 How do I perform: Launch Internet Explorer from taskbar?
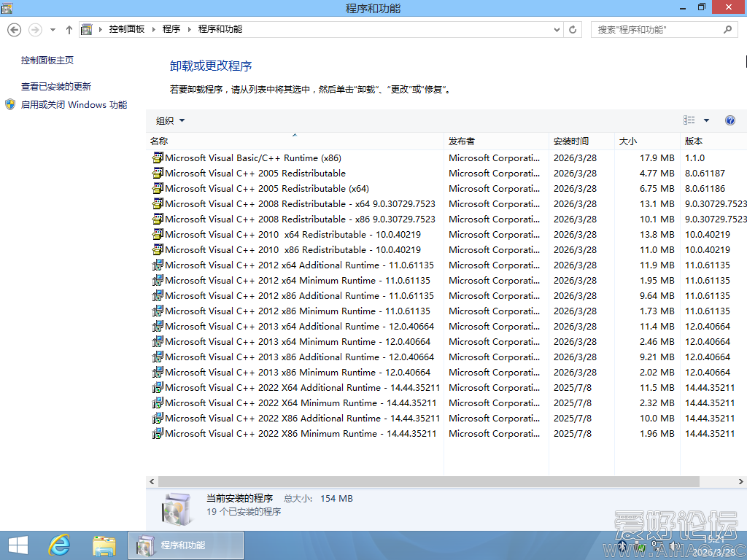tap(60, 545)
